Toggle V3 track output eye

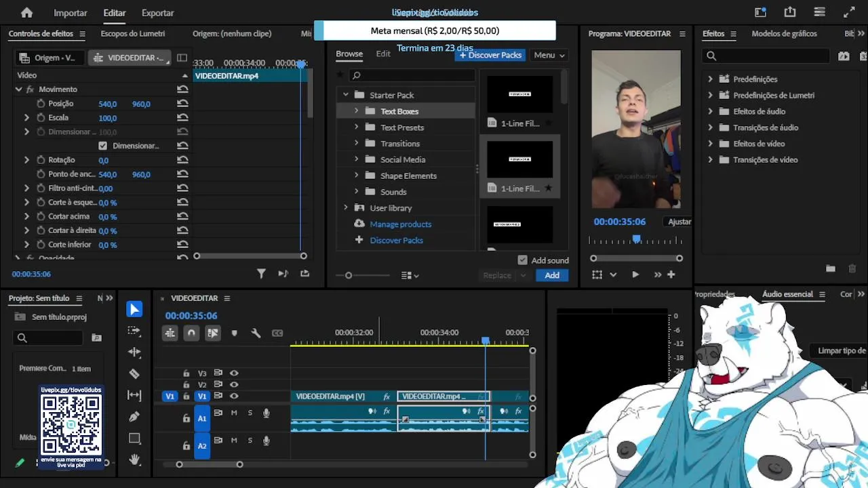pyautogui.click(x=234, y=373)
